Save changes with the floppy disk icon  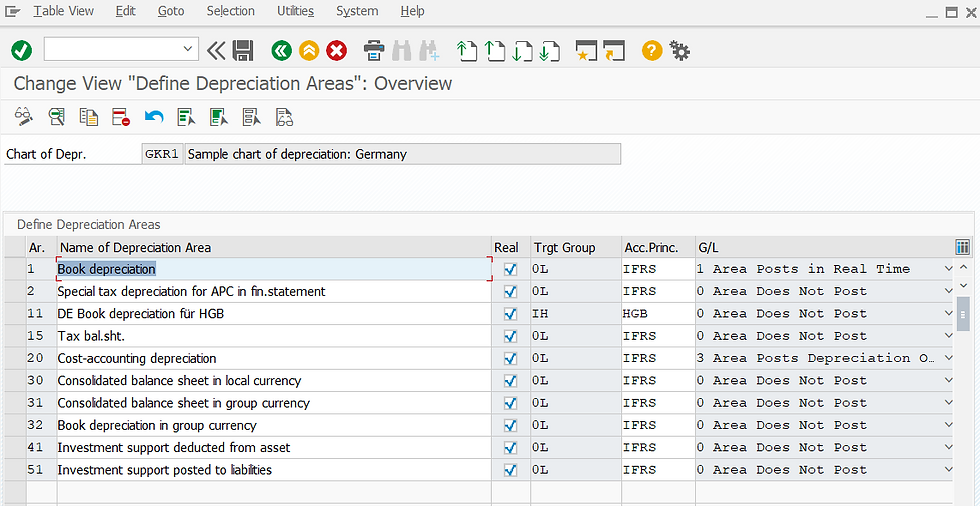[x=242, y=50]
